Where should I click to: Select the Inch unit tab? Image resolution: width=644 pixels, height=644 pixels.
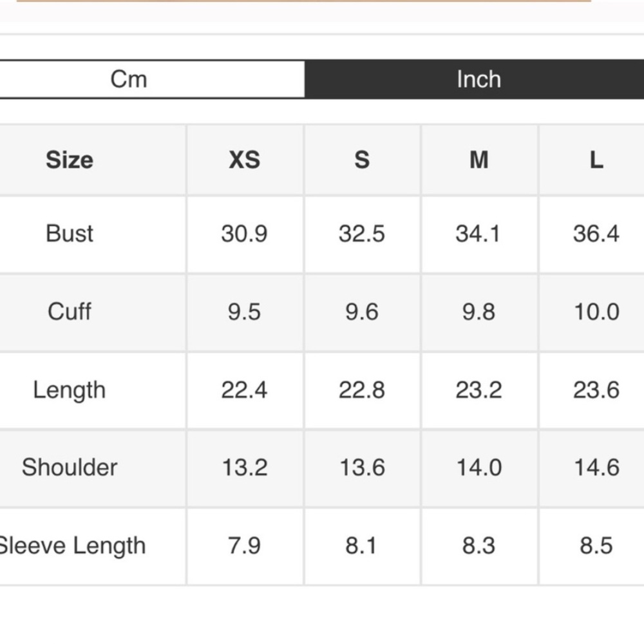coord(475,79)
